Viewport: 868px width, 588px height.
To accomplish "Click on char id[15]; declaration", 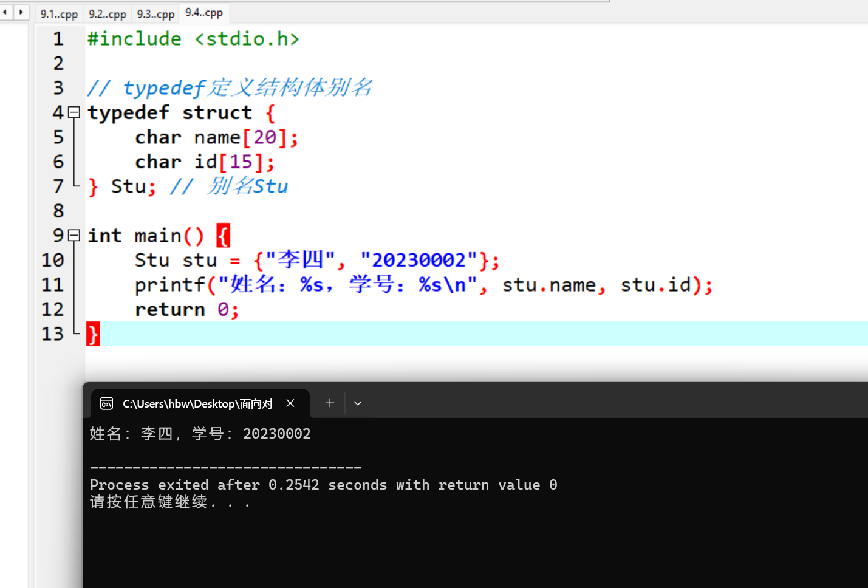I will click(205, 162).
